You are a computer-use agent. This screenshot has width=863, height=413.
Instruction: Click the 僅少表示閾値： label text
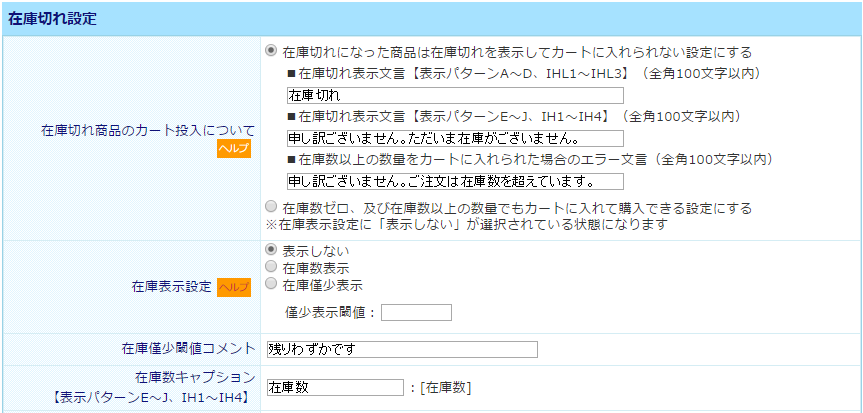(331, 312)
